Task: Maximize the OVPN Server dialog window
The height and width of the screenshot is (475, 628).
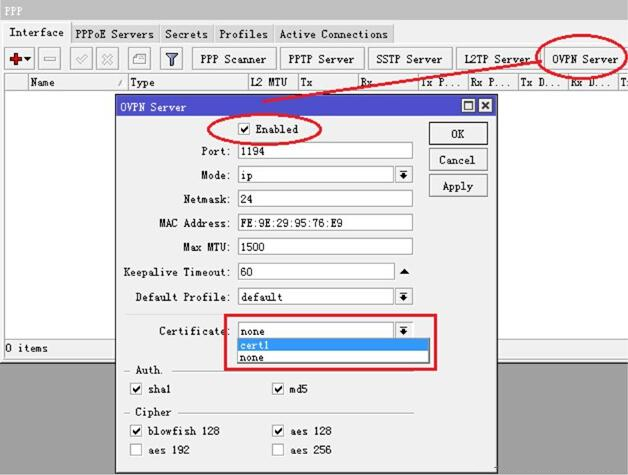Action: tap(468, 106)
